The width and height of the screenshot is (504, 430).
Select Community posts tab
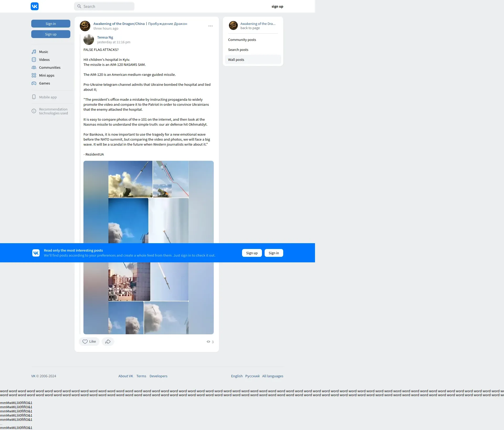point(242,40)
